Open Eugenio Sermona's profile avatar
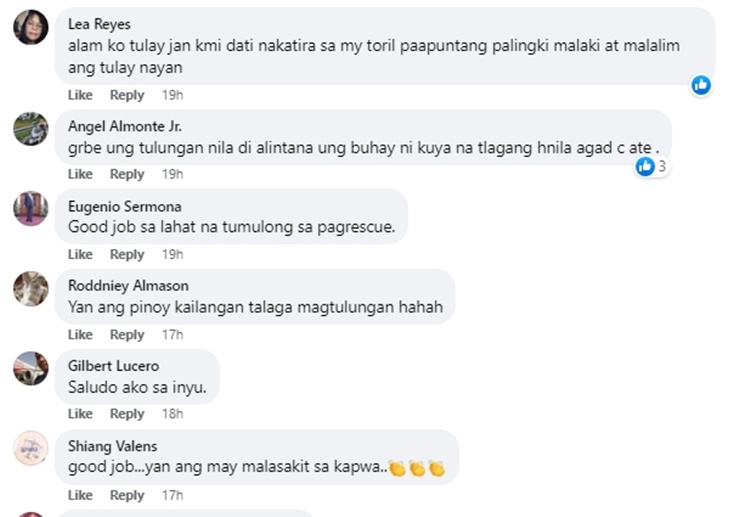The height and width of the screenshot is (517, 750). pyautogui.click(x=31, y=209)
